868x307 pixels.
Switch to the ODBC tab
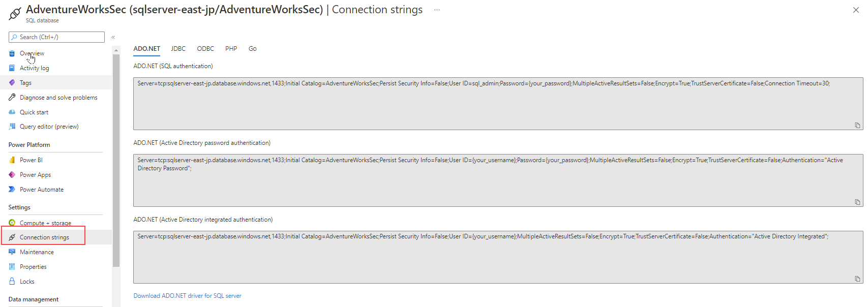(205, 49)
